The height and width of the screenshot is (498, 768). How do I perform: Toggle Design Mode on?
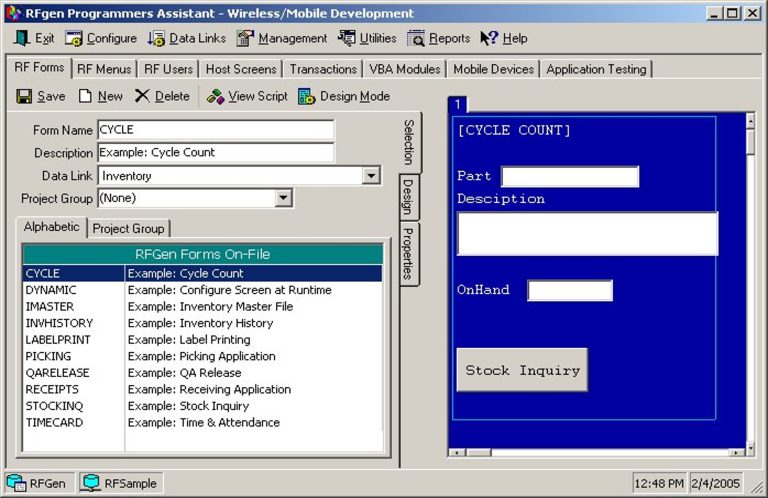(x=306, y=97)
